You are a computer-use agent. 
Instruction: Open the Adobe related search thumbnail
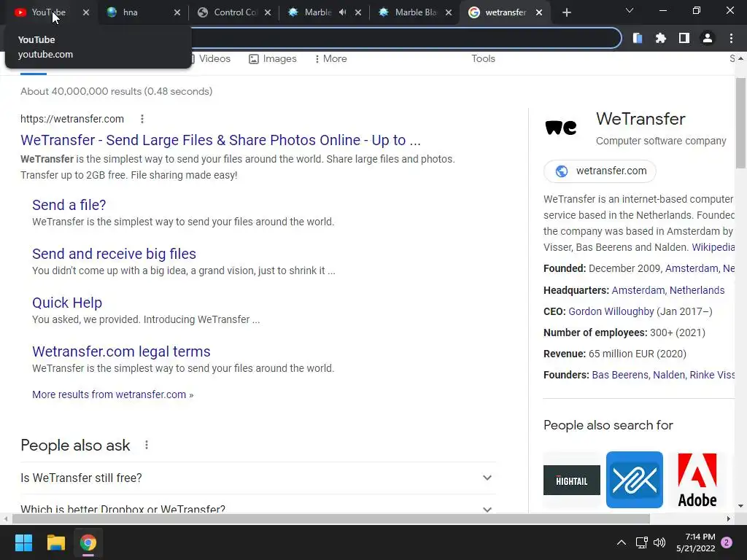697,480
